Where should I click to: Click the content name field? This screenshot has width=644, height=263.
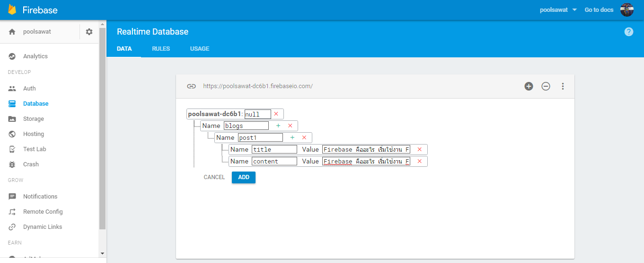[274, 161]
